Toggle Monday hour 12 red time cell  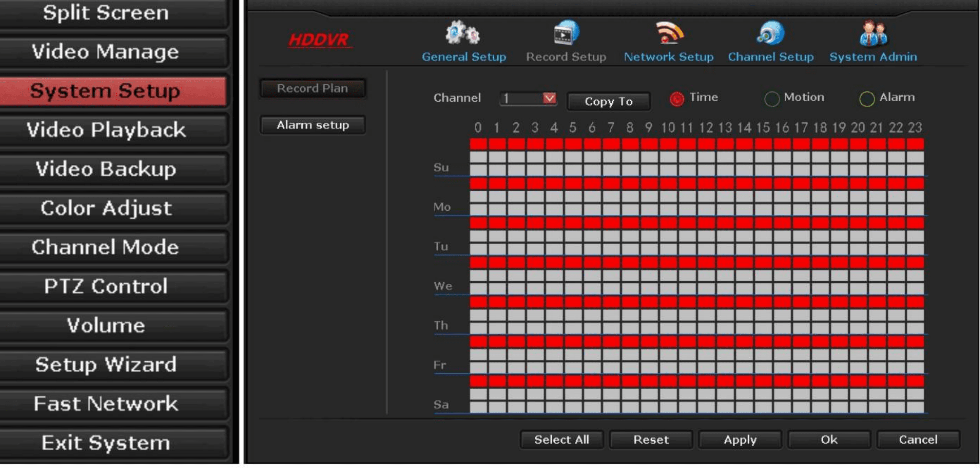[x=706, y=184]
